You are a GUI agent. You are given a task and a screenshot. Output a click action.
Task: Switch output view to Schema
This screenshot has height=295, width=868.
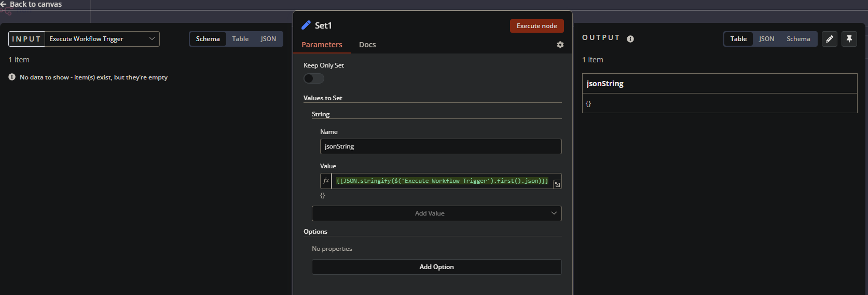point(798,39)
